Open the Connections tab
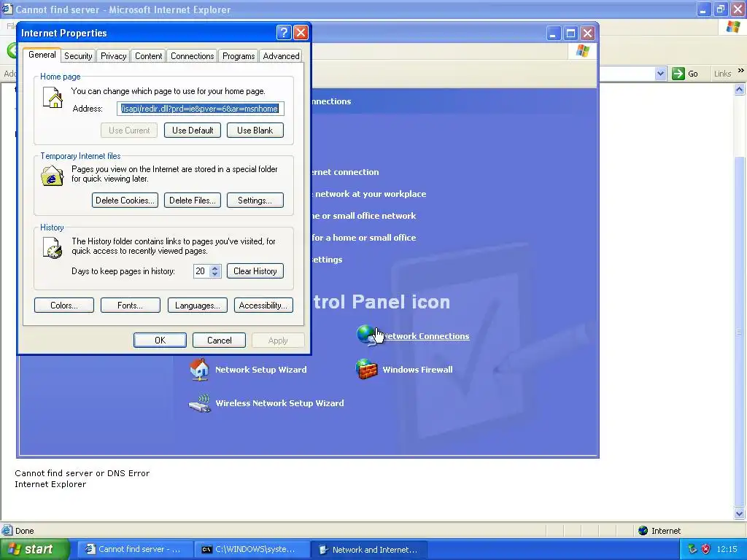Screen dimensions: 747x560 coord(192,56)
